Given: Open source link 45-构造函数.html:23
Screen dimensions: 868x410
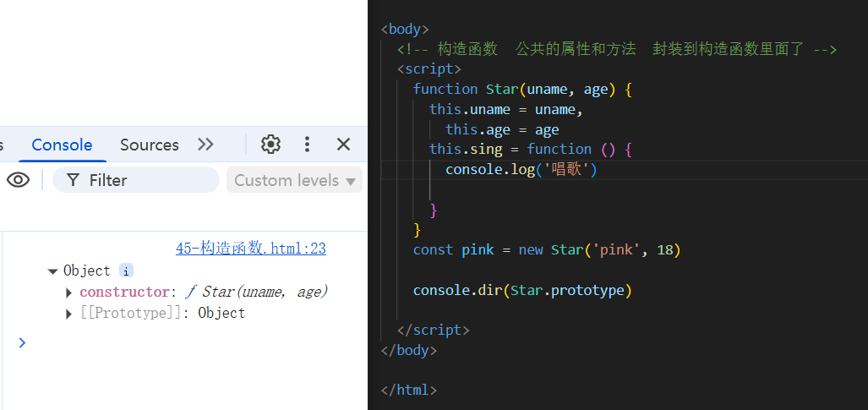Looking at the screenshot, I should (251, 249).
